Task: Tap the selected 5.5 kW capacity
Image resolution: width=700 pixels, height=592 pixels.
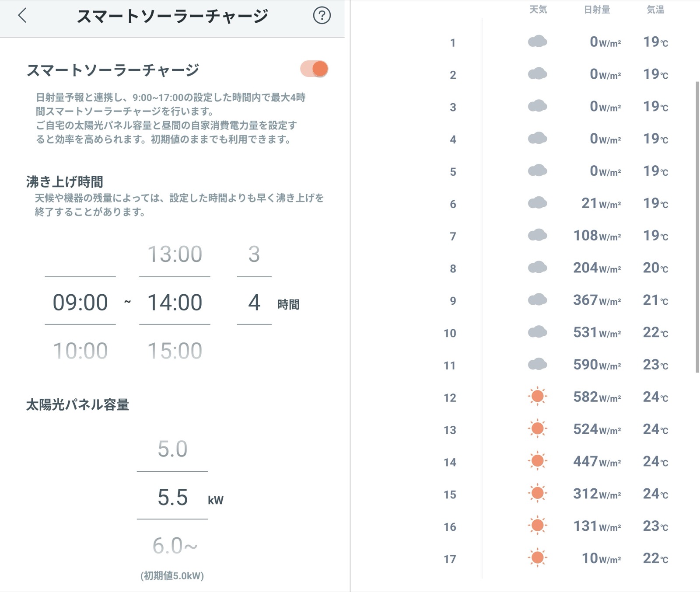Action: tap(172, 498)
